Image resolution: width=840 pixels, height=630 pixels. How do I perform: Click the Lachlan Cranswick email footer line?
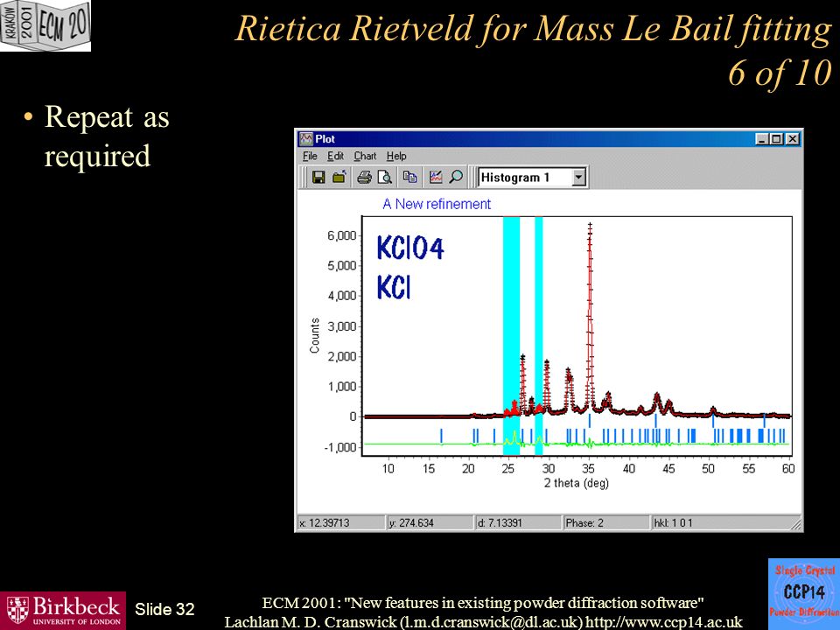(483, 622)
